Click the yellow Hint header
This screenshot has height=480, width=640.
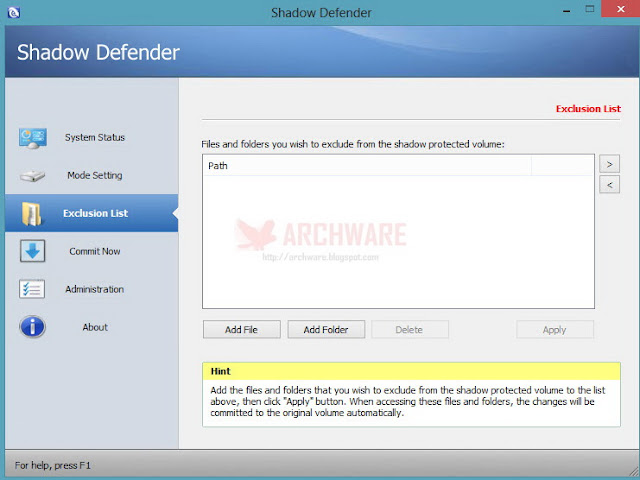pyautogui.click(x=411, y=371)
